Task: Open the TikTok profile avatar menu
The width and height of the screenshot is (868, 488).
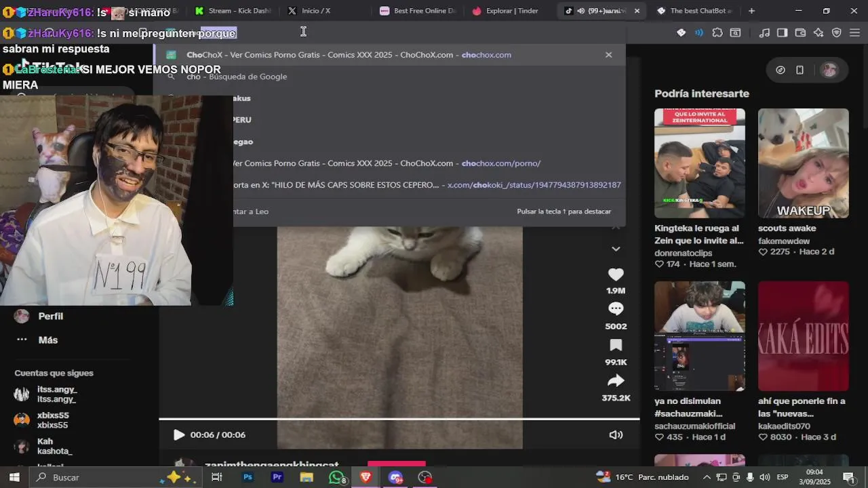Action: [829, 70]
